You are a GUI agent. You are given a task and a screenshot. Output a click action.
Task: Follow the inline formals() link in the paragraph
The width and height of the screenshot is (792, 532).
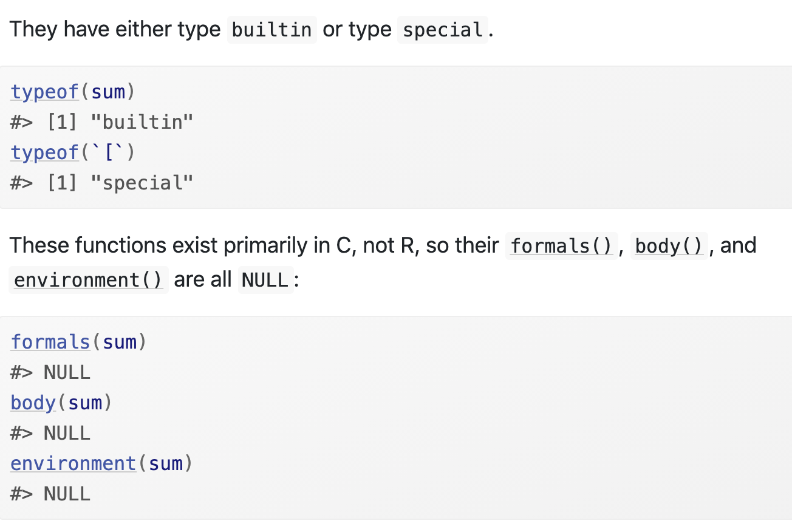pos(561,246)
